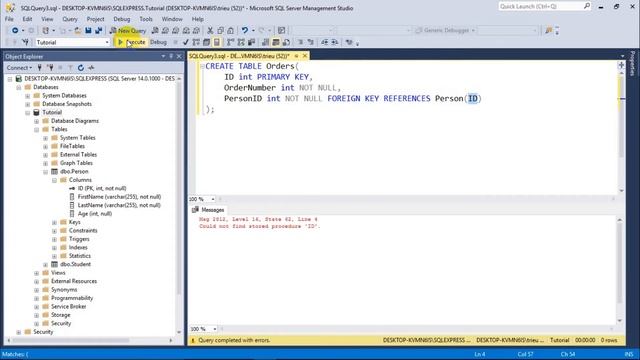Click the Disconnect plug icon
640x360 pixels.
pos(50,68)
